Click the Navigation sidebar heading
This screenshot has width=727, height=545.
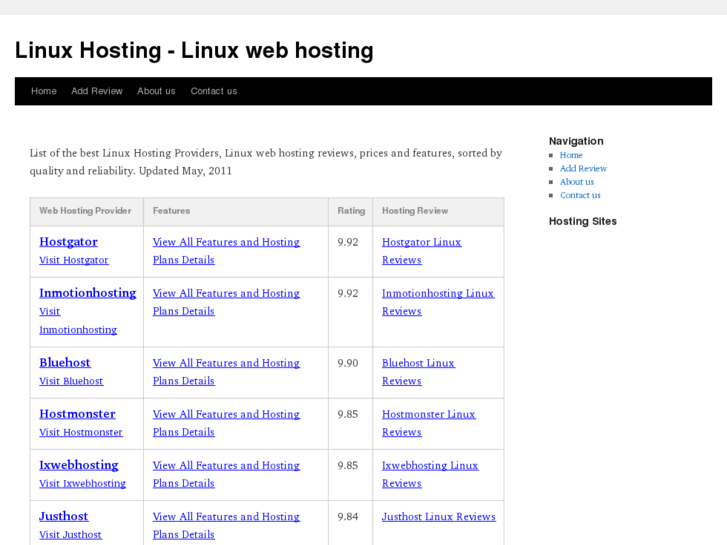(576, 141)
